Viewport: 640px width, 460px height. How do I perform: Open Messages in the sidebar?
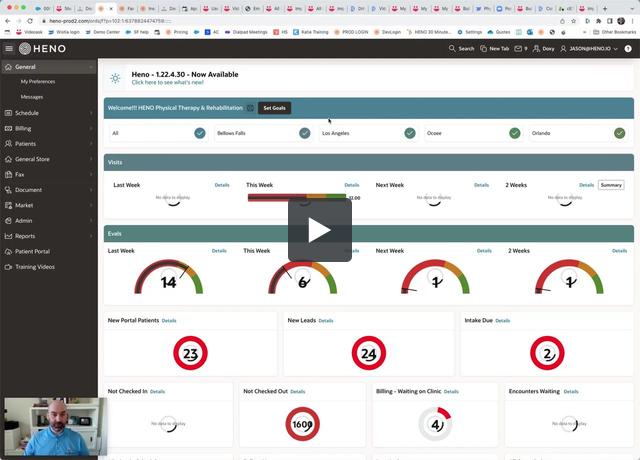pyautogui.click(x=31, y=97)
